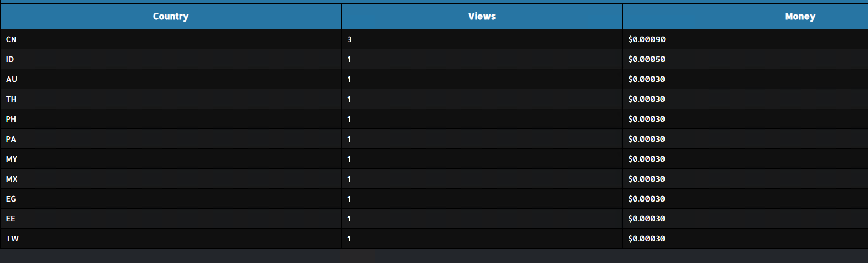
Task: Select the ID country row
Action: click(10, 59)
